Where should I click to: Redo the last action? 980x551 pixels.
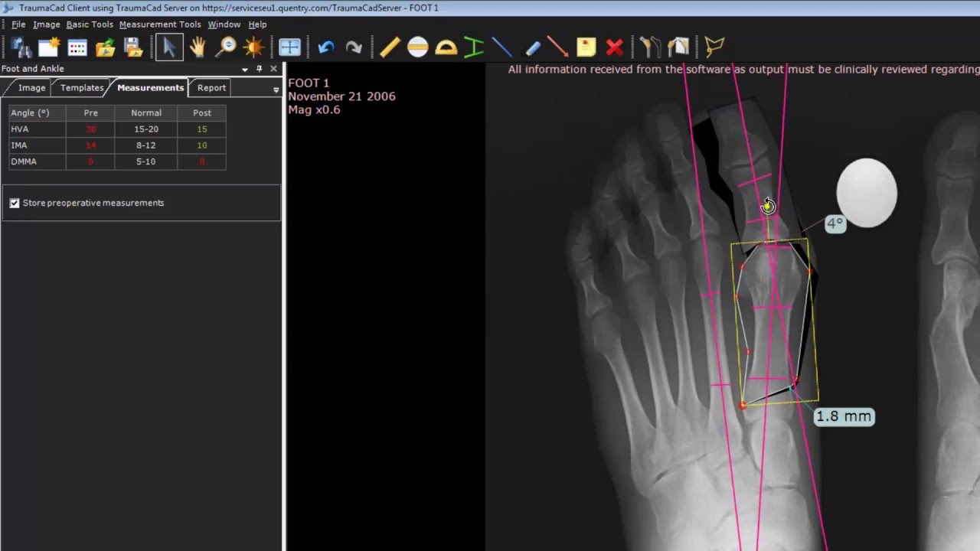click(353, 47)
